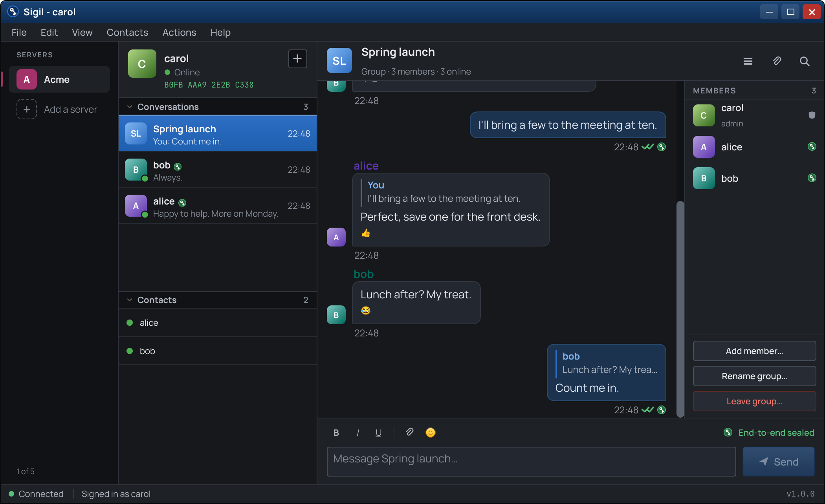Viewport: 825px width, 504px height.
Task: Click carol's profile avatar
Action: (142, 64)
